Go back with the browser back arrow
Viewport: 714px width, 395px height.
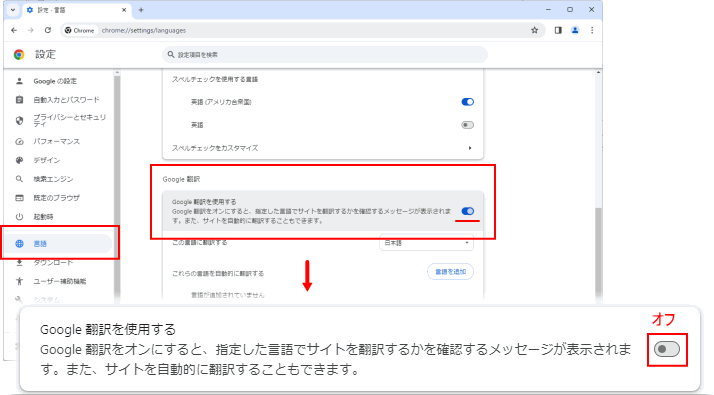14,30
